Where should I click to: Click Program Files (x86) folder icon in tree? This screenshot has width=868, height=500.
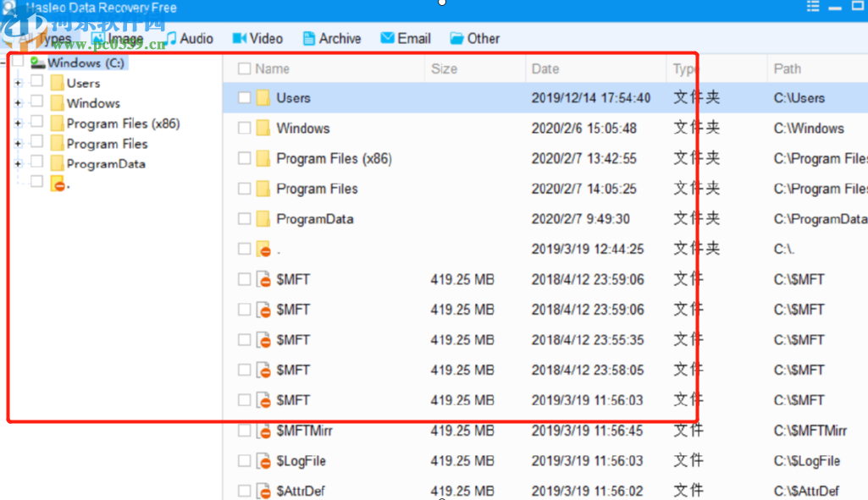coord(57,124)
